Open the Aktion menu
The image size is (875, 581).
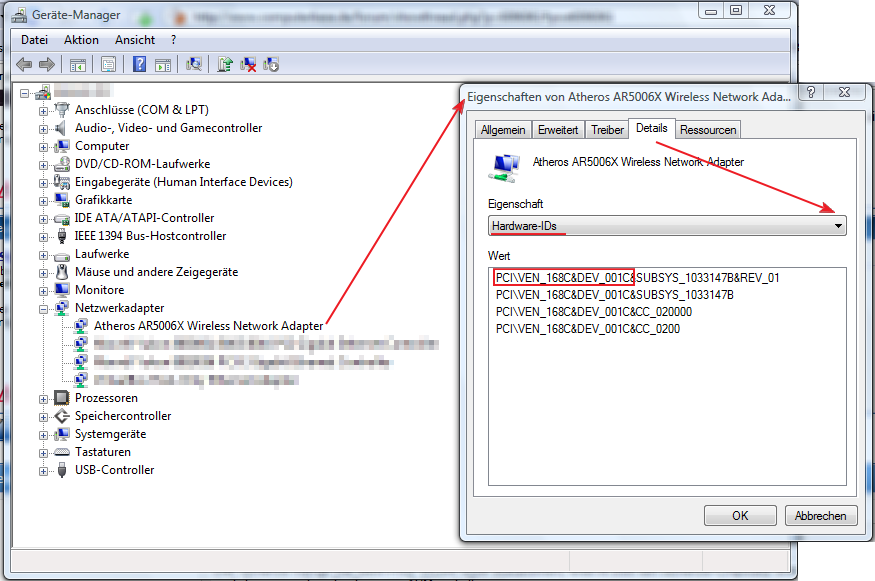(x=81, y=40)
